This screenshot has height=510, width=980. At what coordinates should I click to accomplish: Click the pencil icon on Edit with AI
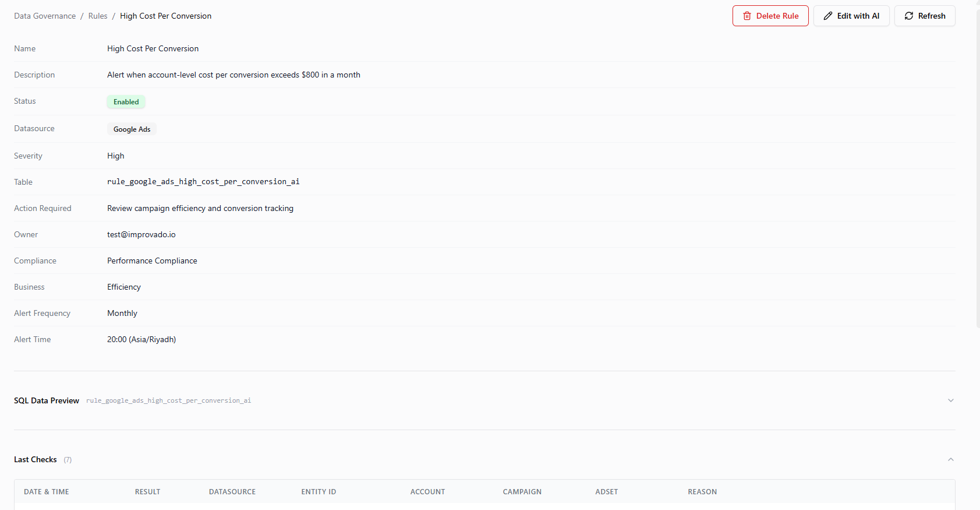coord(827,16)
